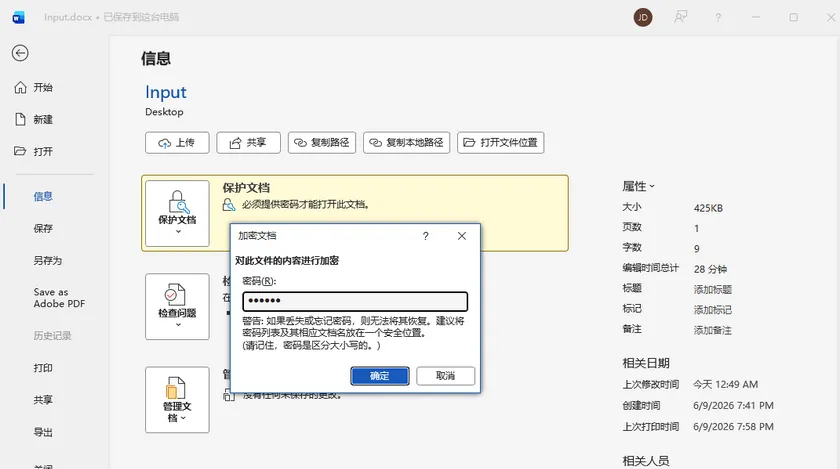Open 历史记录 in the sidebar

(x=52, y=336)
